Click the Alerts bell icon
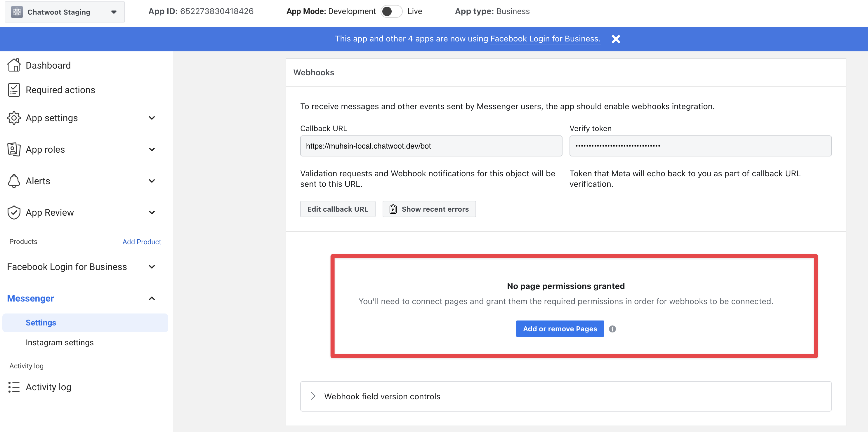This screenshot has height=432, width=868. 14,181
